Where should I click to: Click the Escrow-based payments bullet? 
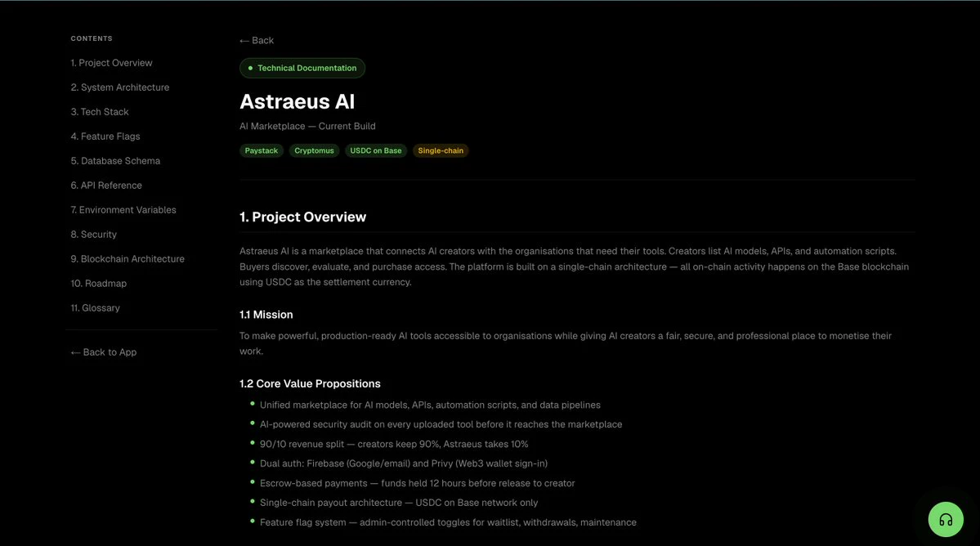[x=418, y=484]
